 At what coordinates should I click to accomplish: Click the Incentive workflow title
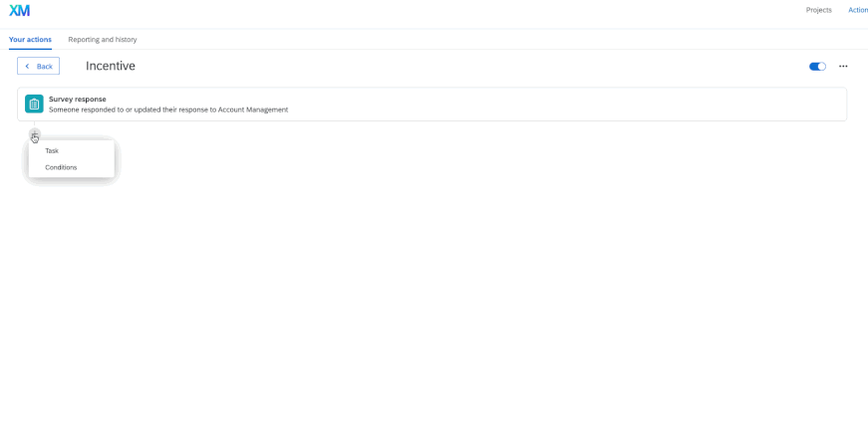pos(111,66)
